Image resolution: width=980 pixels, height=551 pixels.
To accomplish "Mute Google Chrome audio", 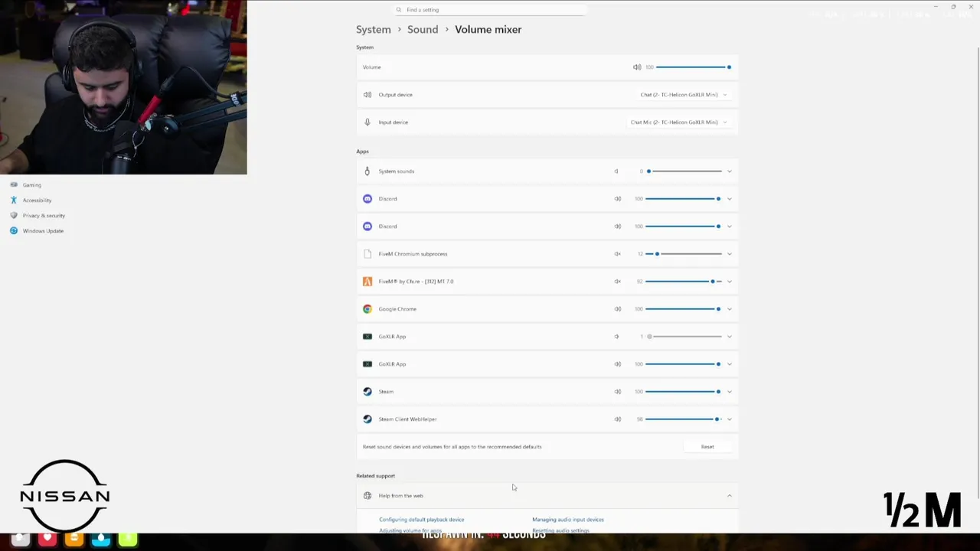I will pos(617,309).
